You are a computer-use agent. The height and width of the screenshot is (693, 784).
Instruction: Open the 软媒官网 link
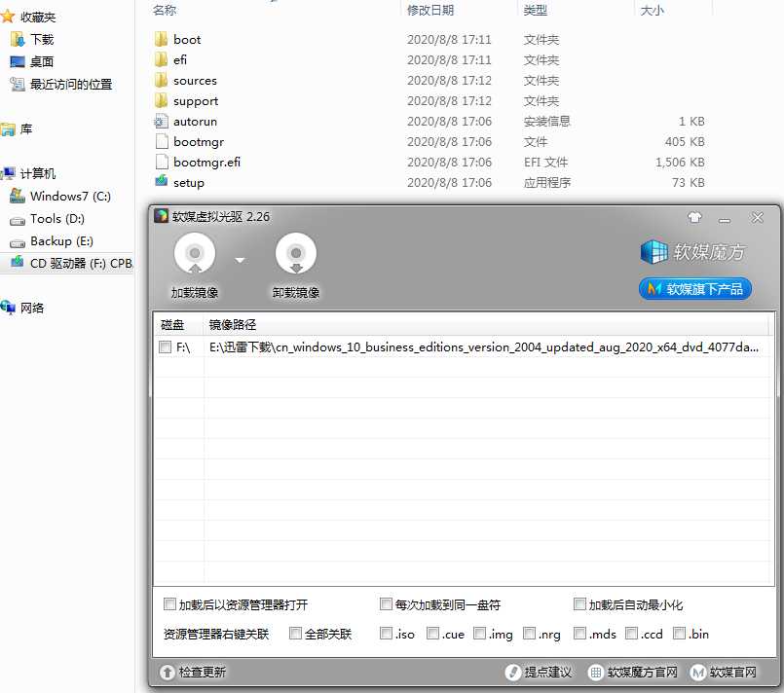click(723, 673)
